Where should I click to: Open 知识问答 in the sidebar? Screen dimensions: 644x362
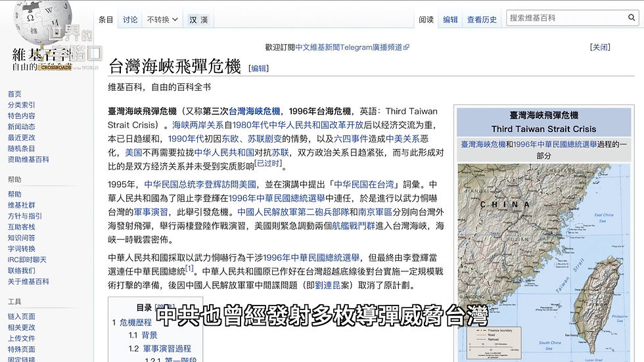click(21, 238)
